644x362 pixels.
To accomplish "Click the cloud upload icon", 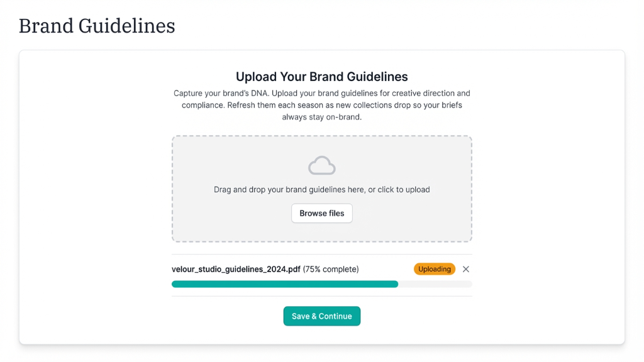I will [321, 165].
